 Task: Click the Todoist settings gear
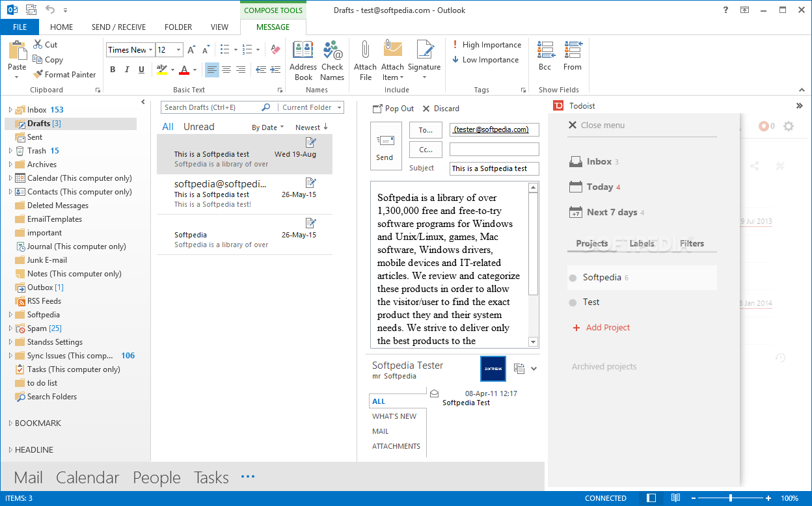tap(789, 126)
